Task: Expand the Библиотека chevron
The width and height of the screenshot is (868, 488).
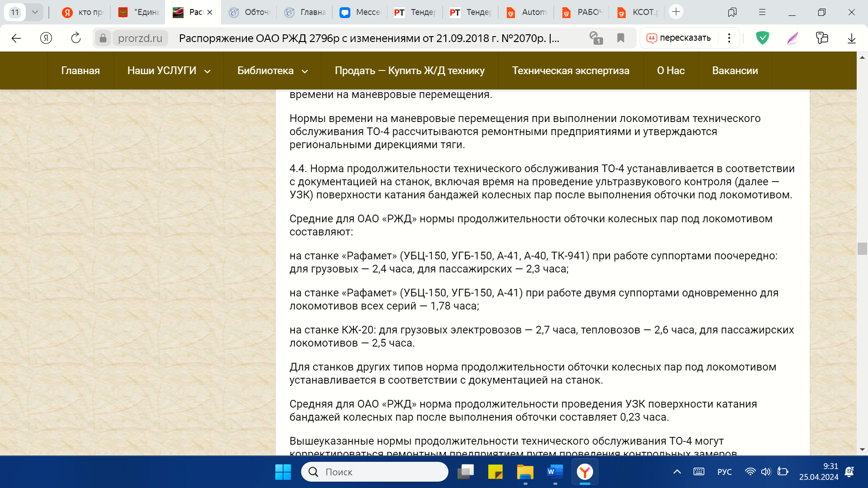Action: pos(305,71)
